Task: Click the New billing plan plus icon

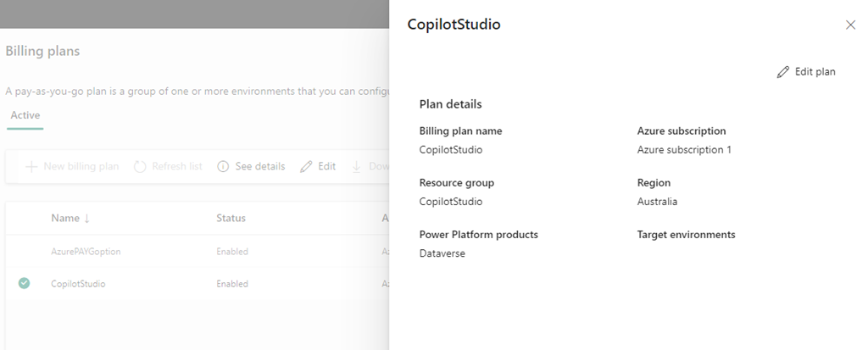Action: pos(31,166)
